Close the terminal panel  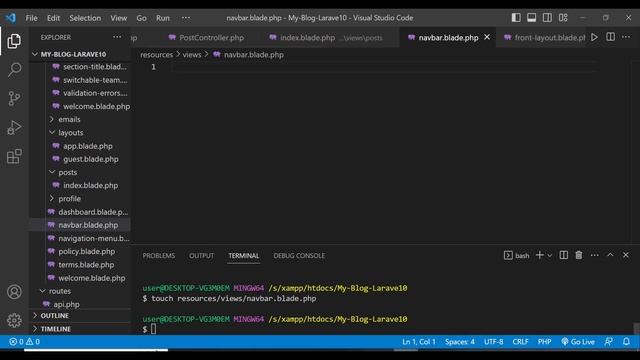[626, 255]
